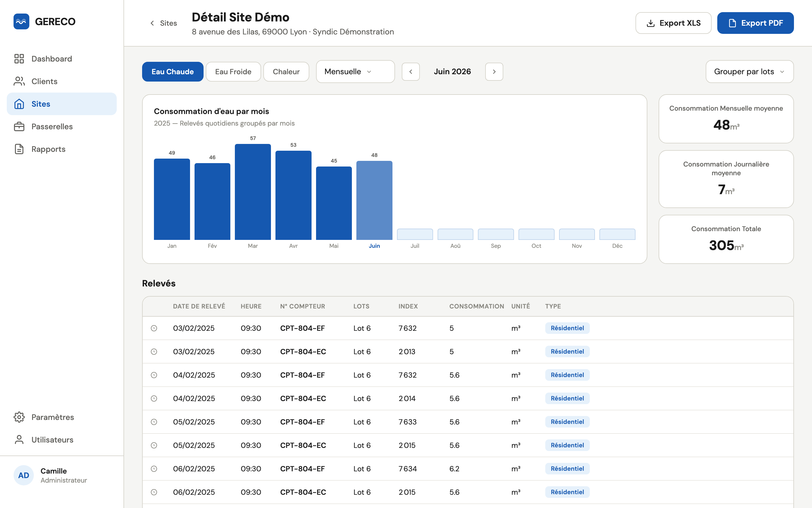812x508 pixels.
Task: Click clock icon for 05/02/2025 CPT-804-EF row
Action: (x=154, y=422)
